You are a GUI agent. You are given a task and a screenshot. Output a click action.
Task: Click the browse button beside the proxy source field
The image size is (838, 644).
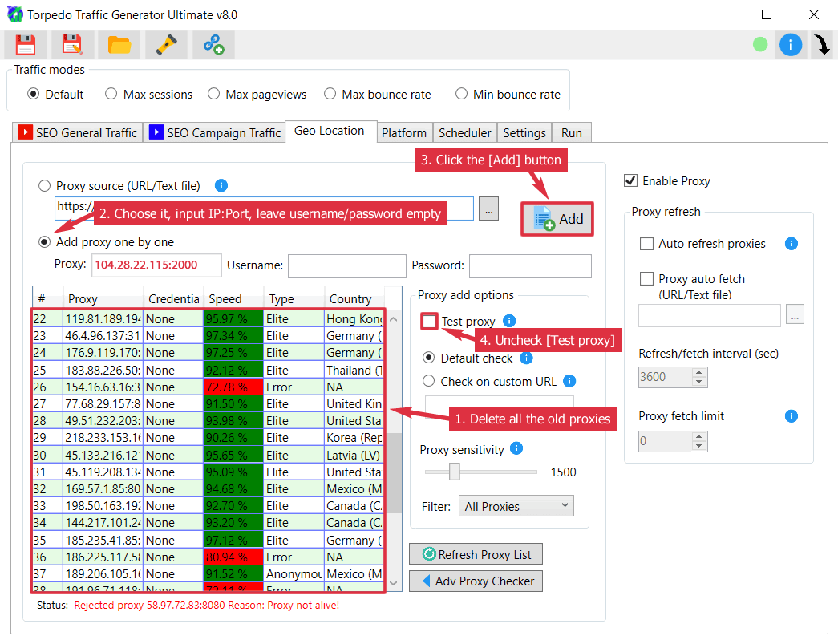(x=488, y=209)
